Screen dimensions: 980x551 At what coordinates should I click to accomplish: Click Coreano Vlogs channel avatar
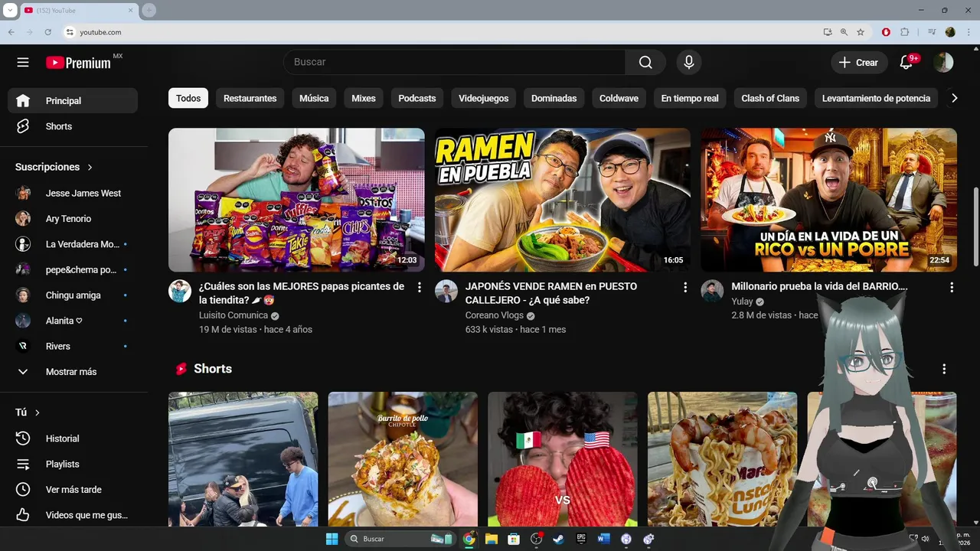(446, 291)
